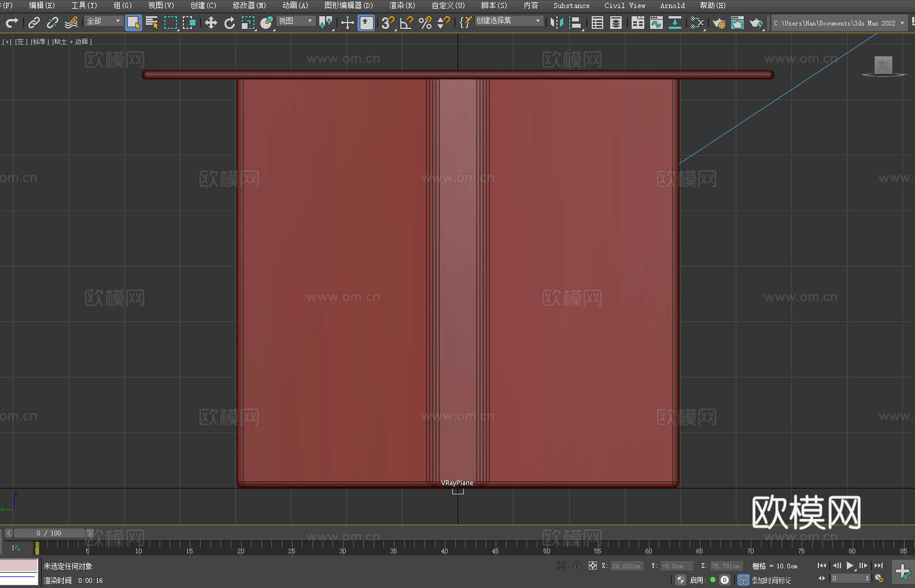Screen dimensions: 915x588
Task: Open the 渲染(R) menu
Action: pyautogui.click(x=402, y=5)
